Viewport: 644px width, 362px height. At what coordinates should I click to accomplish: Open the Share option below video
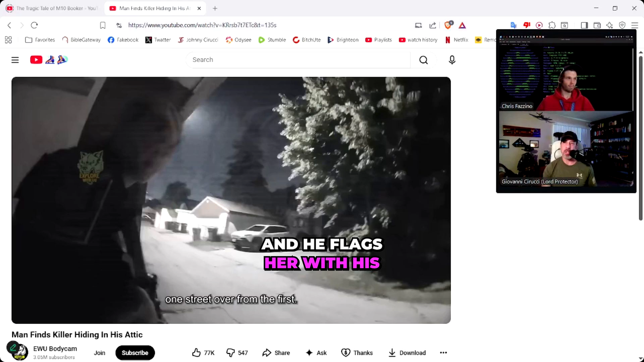pos(276,352)
